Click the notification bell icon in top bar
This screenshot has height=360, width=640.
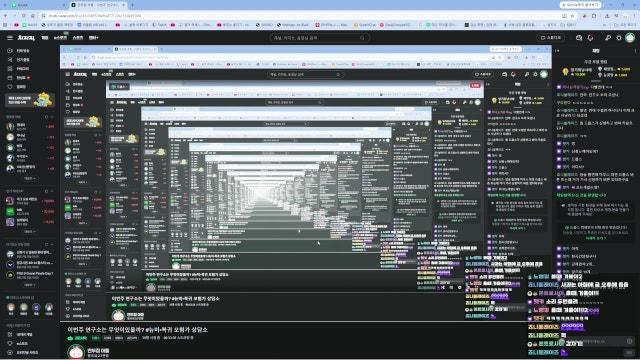coord(590,38)
